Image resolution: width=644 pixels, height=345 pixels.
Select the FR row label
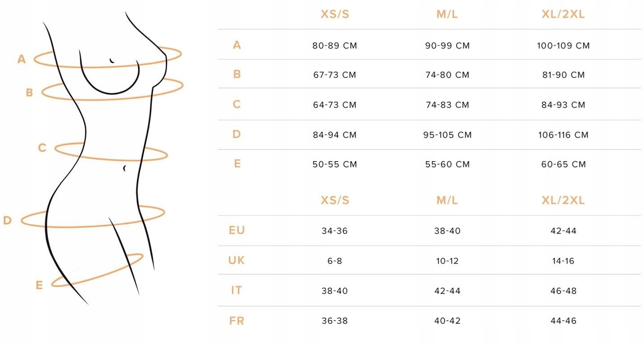click(237, 321)
